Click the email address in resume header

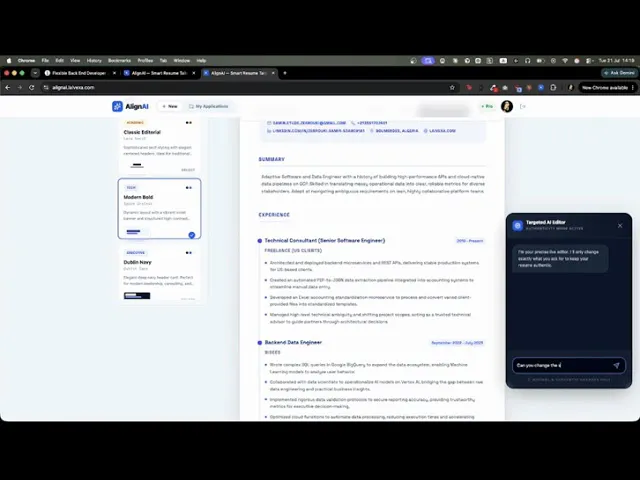[309, 123]
